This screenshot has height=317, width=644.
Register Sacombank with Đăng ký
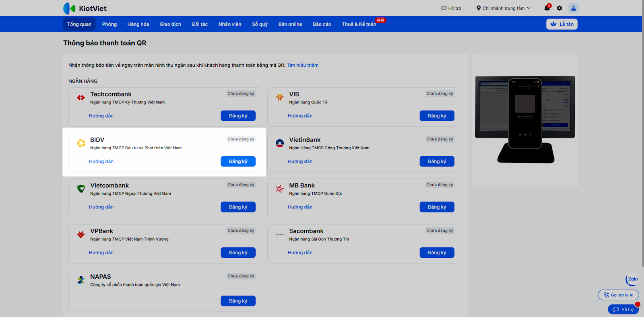437,253
